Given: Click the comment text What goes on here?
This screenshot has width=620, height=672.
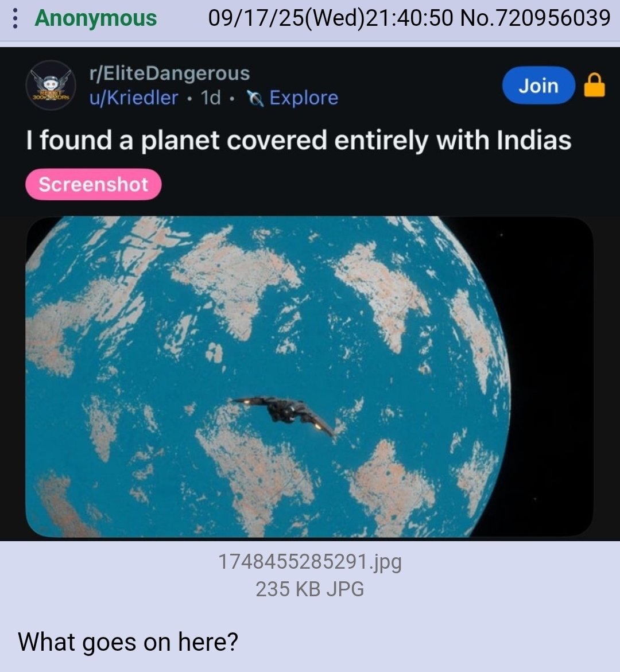Looking at the screenshot, I should (x=128, y=642).
